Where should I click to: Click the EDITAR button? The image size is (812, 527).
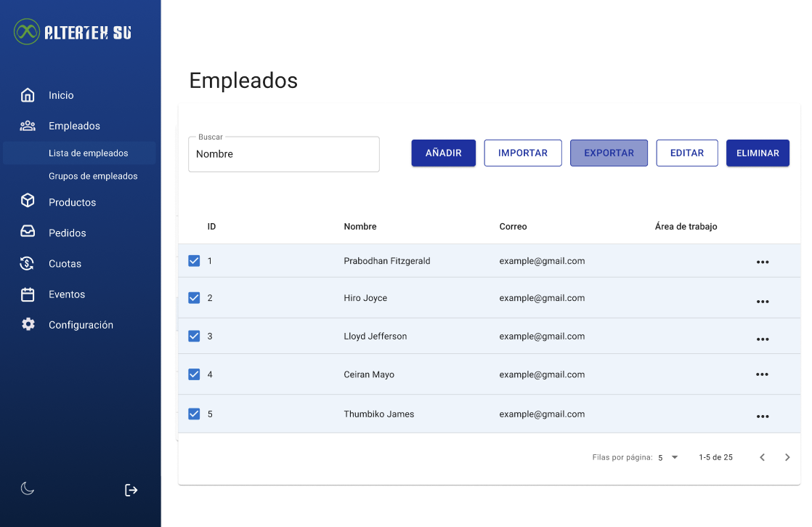click(686, 153)
